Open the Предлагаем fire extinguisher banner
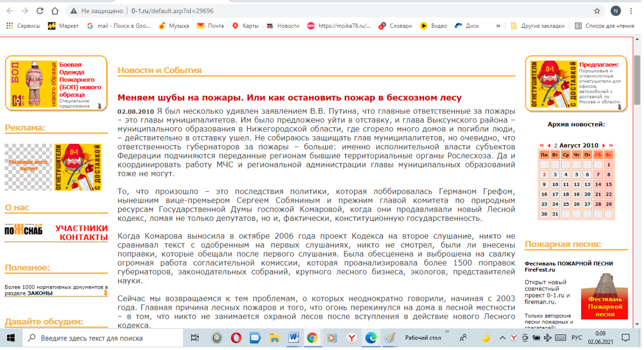The image size is (644, 350). 576,83
